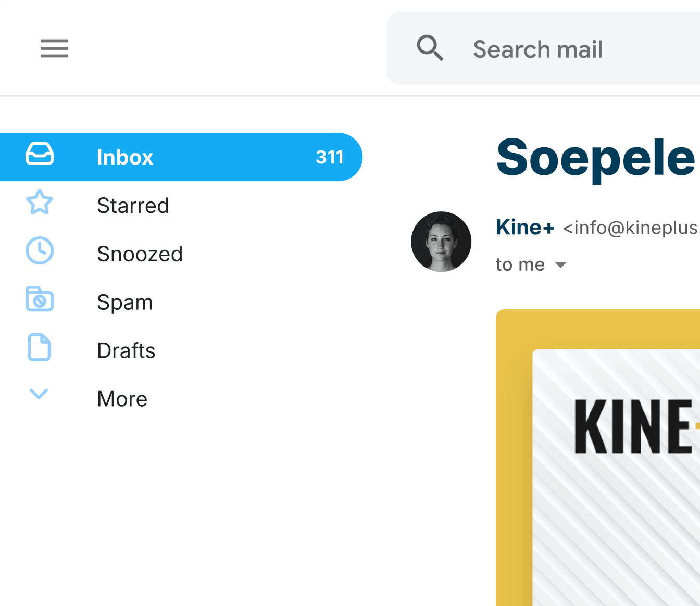
Task: Click the 311 unread count badge
Action: click(330, 157)
